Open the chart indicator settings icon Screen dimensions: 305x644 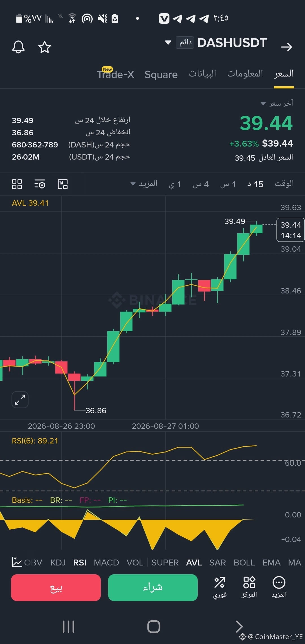[40, 184]
